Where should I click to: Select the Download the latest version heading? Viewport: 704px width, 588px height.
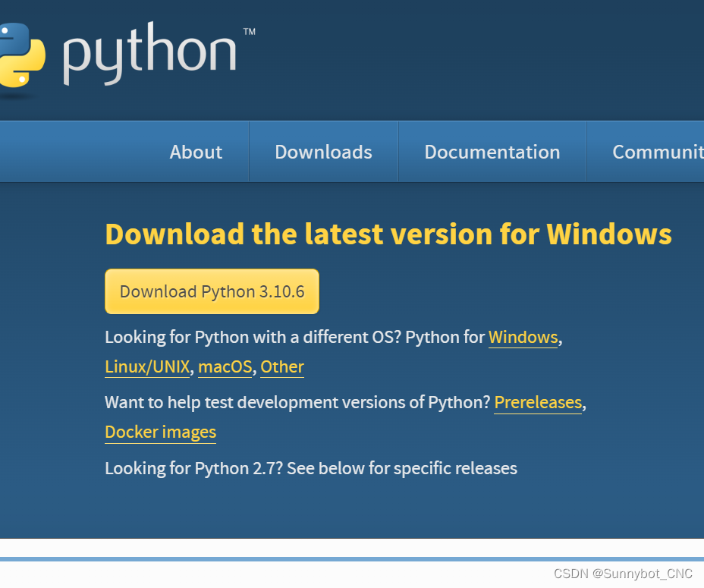click(x=388, y=234)
